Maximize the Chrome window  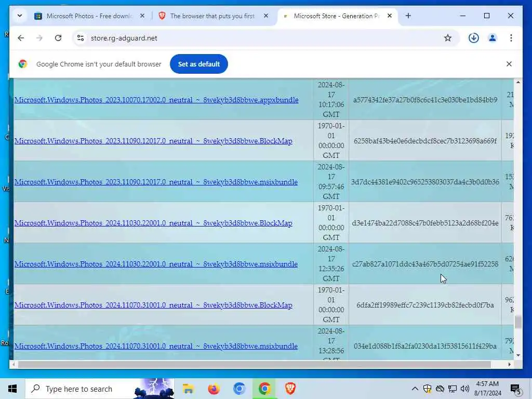click(x=486, y=16)
